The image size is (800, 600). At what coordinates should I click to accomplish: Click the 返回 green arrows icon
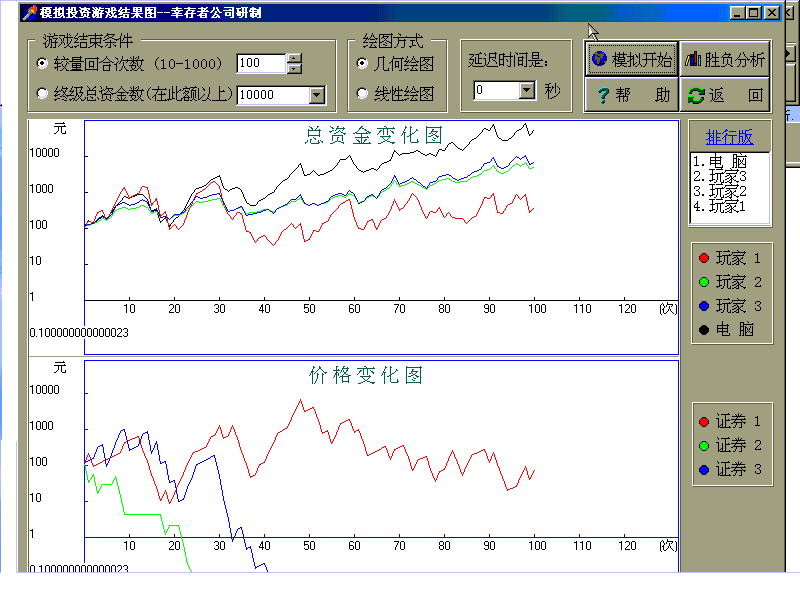(x=696, y=95)
